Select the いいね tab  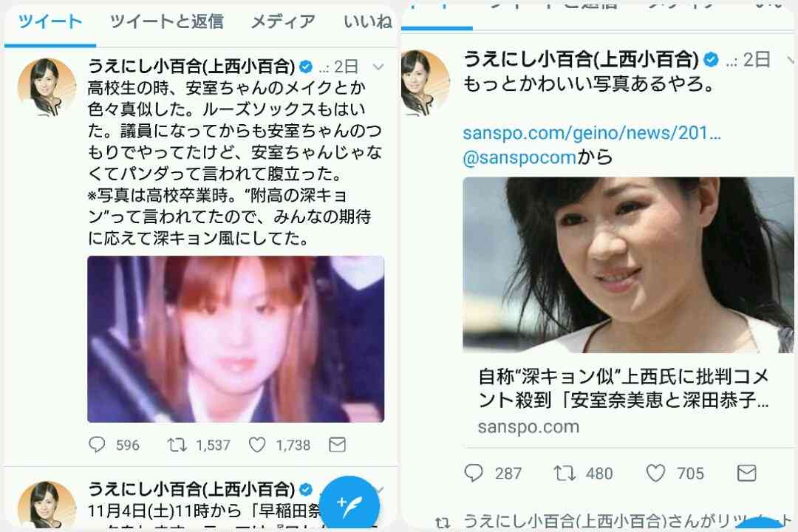[x=367, y=21]
